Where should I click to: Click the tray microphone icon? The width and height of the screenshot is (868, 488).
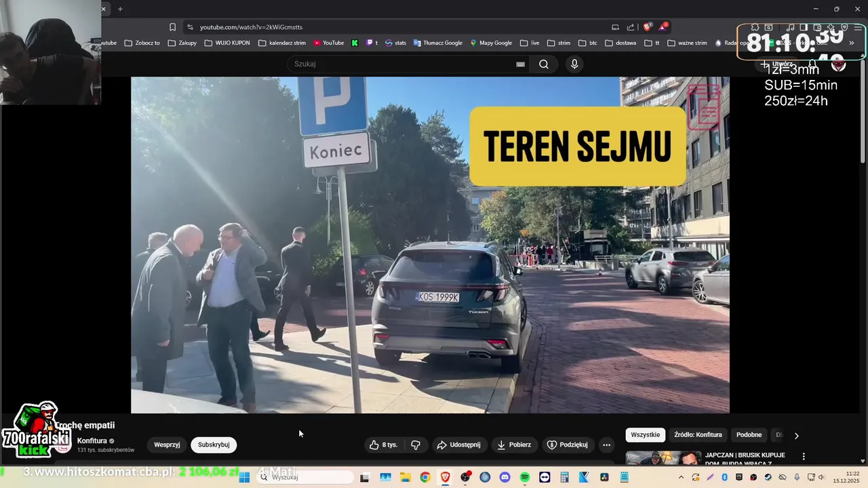(797, 477)
